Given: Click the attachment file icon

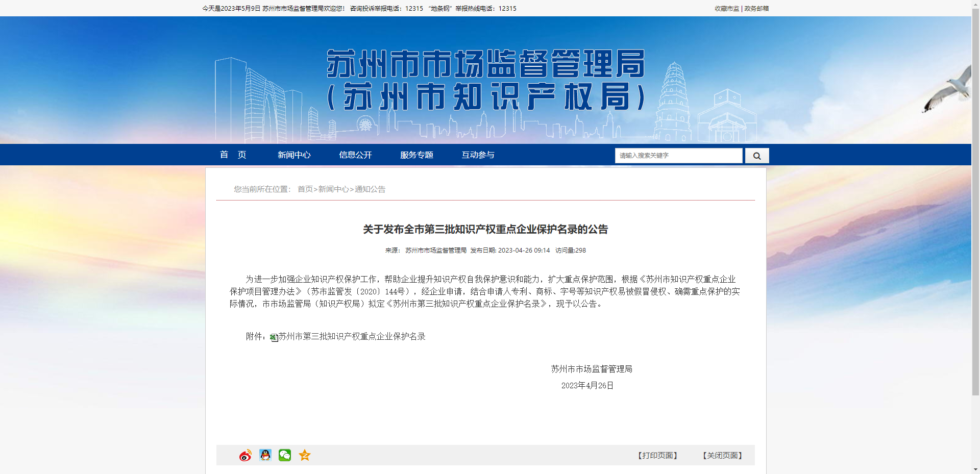Looking at the screenshot, I should point(274,337).
